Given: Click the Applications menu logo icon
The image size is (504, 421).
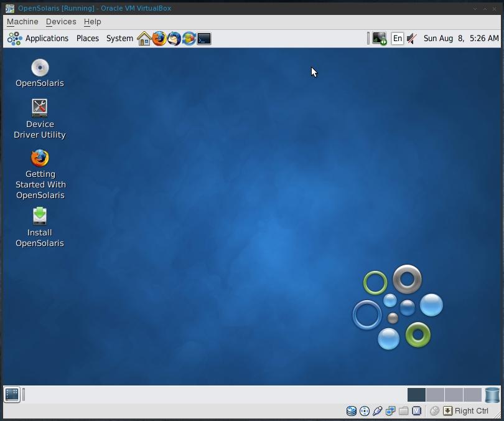Looking at the screenshot, I should [x=15, y=39].
